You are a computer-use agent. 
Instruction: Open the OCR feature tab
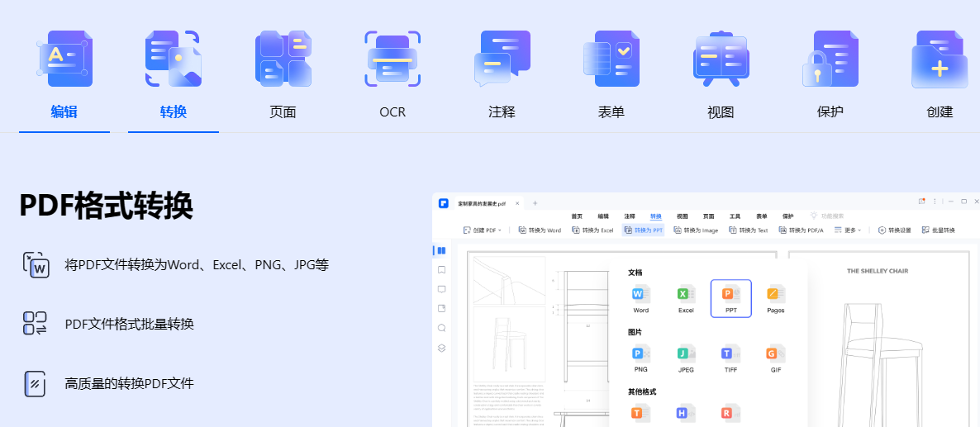click(x=392, y=75)
